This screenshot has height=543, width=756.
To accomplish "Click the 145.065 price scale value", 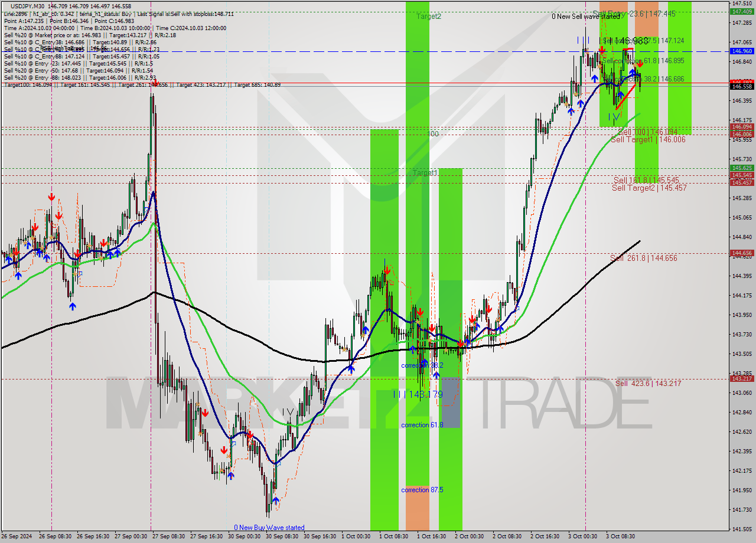I will click(x=742, y=218).
